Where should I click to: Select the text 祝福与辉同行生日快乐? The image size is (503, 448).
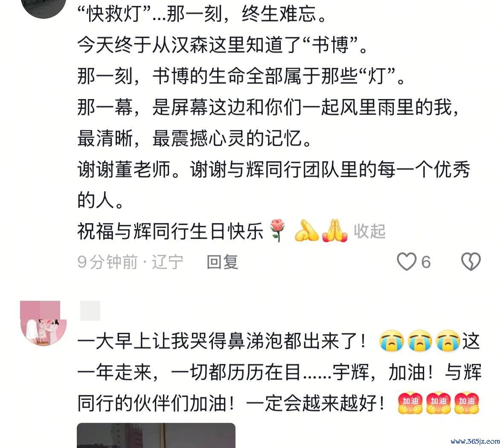click(170, 231)
